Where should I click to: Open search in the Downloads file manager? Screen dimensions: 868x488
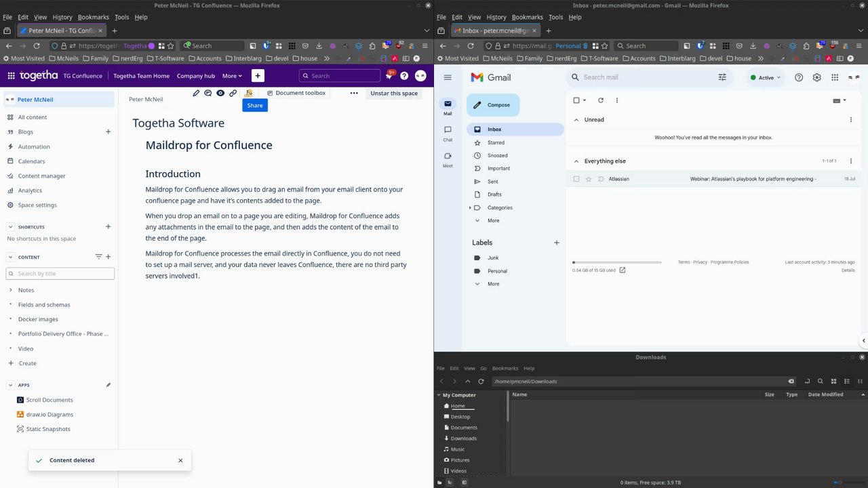pyautogui.click(x=821, y=382)
